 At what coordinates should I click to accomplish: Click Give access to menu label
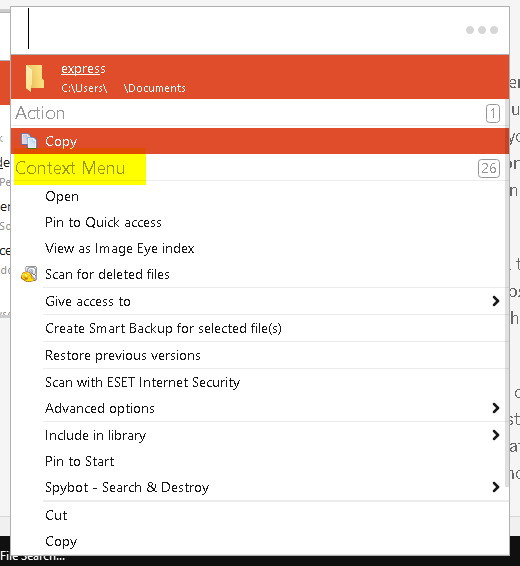tap(88, 301)
